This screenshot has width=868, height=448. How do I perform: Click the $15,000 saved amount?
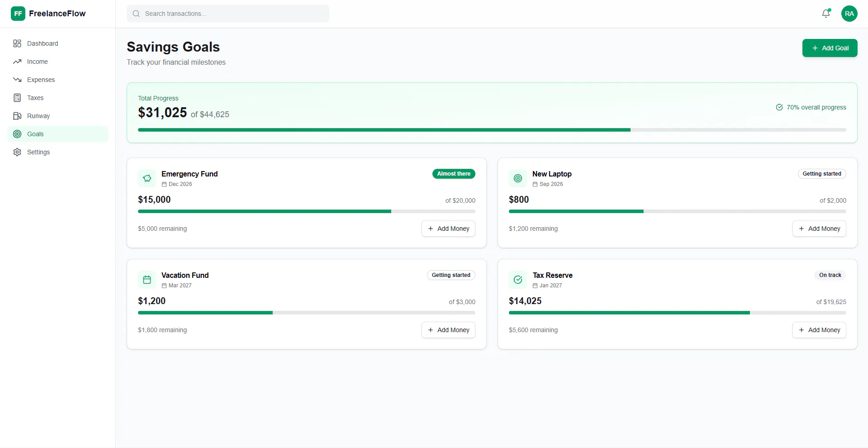point(154,200)
